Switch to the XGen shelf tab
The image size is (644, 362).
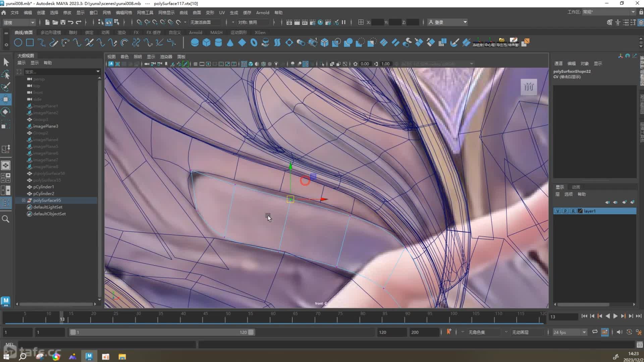260,33
